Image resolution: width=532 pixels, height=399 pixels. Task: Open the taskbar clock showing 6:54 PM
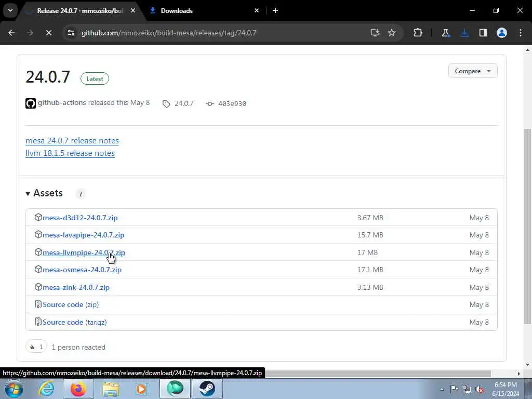[506, 389]
